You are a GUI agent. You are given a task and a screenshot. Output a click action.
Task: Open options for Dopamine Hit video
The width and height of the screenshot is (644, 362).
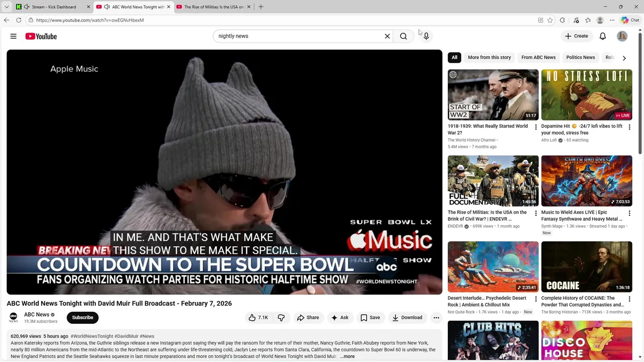[629, 127]
